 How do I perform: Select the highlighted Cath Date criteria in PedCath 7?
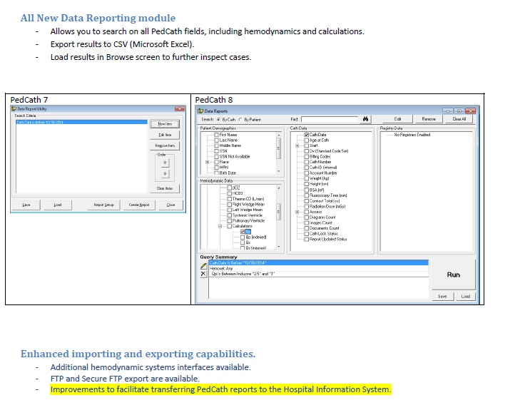tap(81, 122)
